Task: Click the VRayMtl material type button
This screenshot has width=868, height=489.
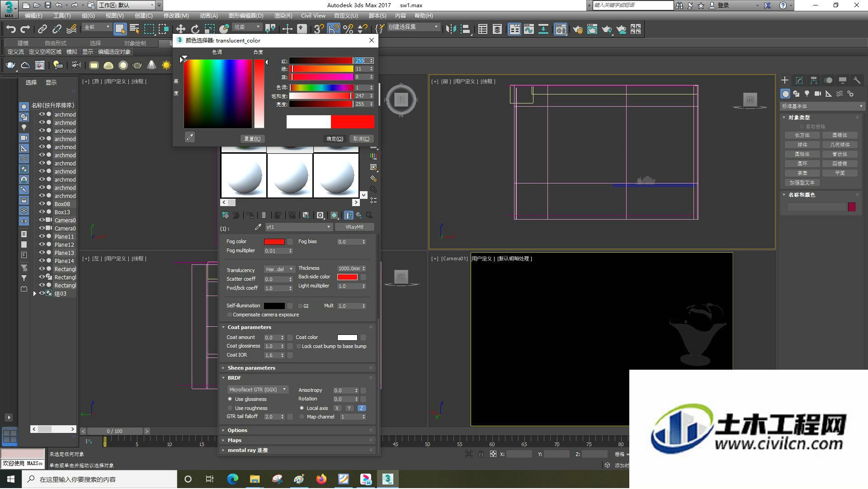Action: click(x=354, y=227)
